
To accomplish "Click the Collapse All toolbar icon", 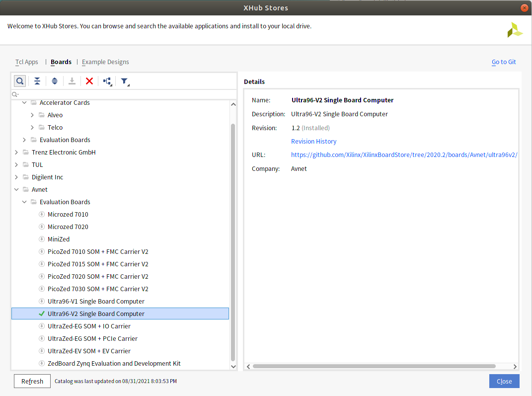I will pos(37,81).
